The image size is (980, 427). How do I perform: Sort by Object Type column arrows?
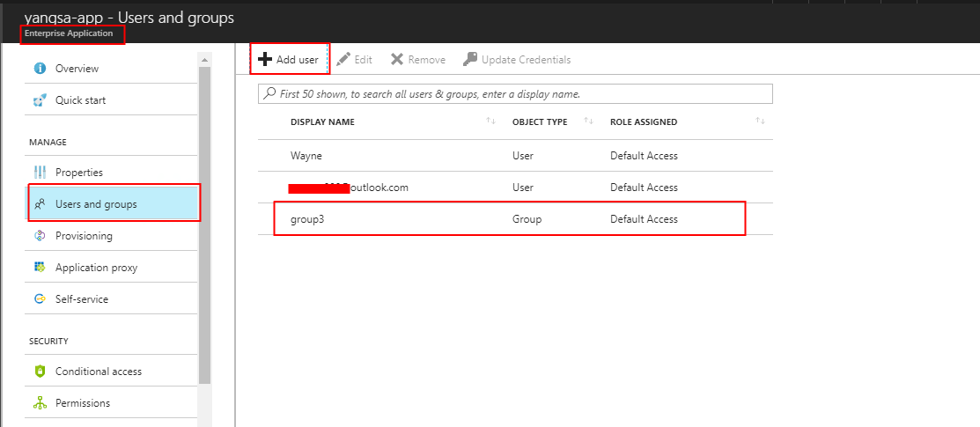pyautogui.click(x=588, y=121)
